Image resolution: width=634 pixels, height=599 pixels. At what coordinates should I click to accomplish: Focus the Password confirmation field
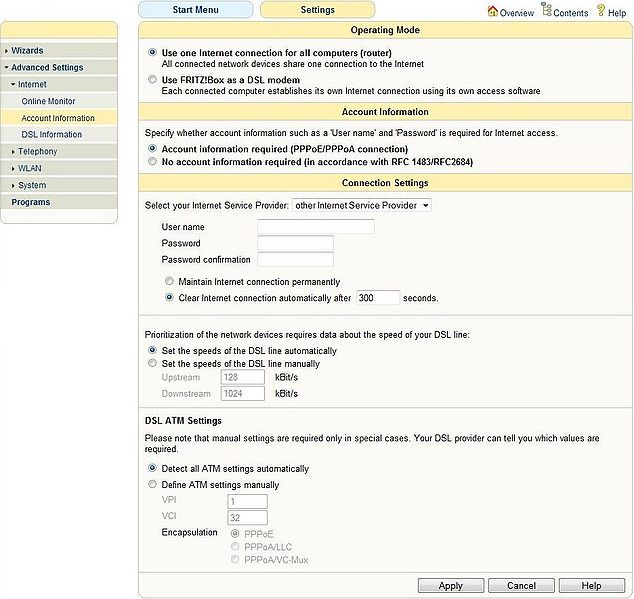click(296, 259)
